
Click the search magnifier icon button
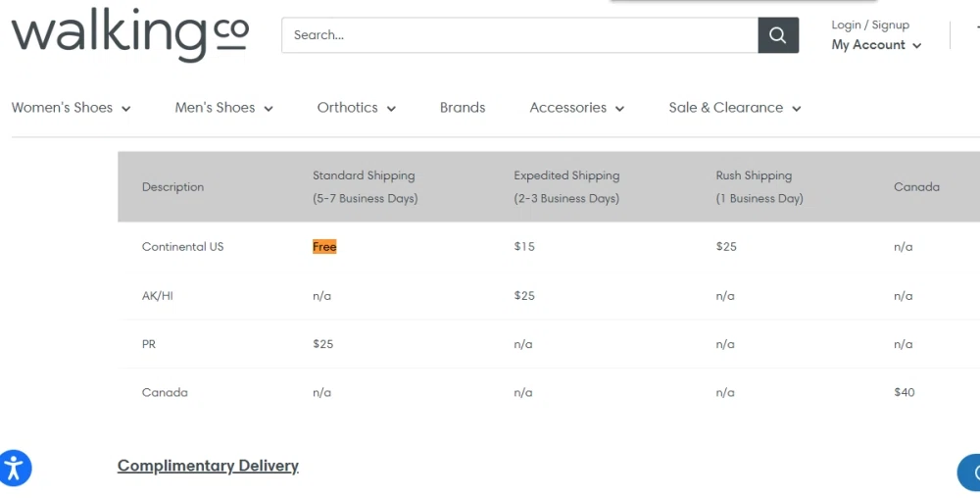point(778,35)
